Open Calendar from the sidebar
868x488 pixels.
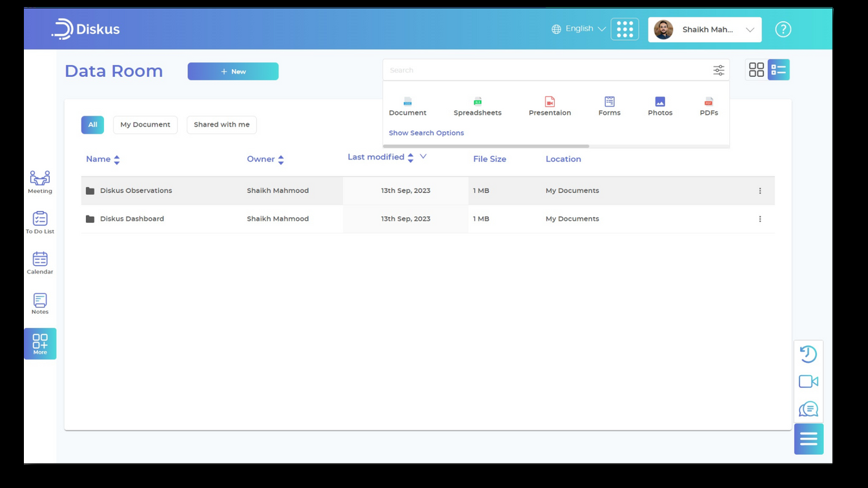point(40,263)
